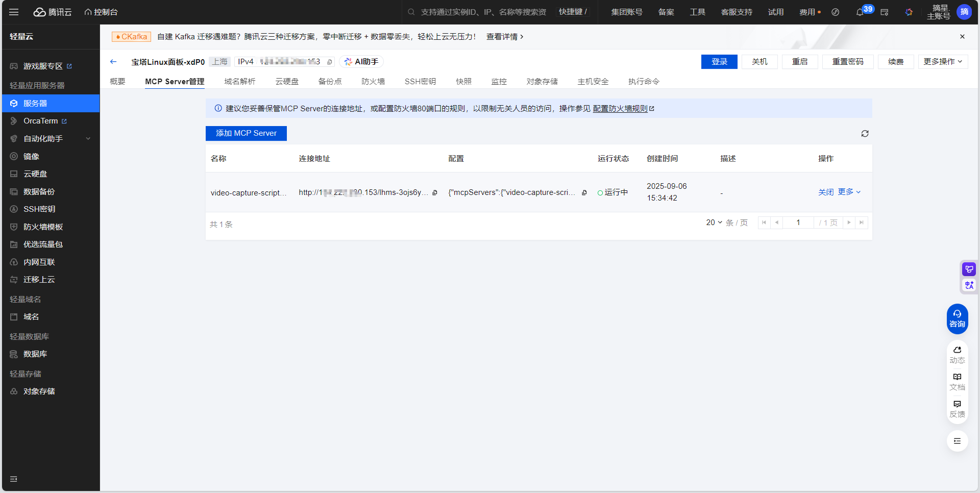980x493 pixels.
Task: Click the floating translate icon
Action: click(969, 285)
